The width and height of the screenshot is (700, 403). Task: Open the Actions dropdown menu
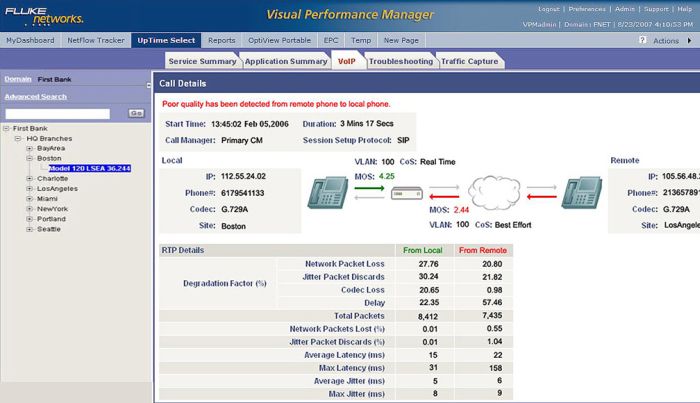670,40
